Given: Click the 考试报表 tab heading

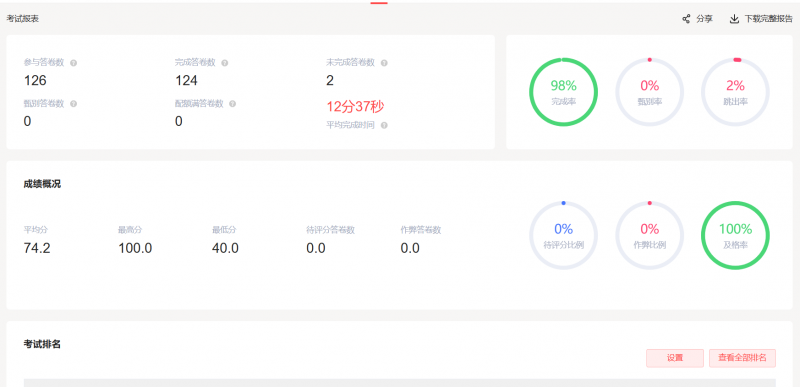Looking at the screenshot, I should click(22, 19).
